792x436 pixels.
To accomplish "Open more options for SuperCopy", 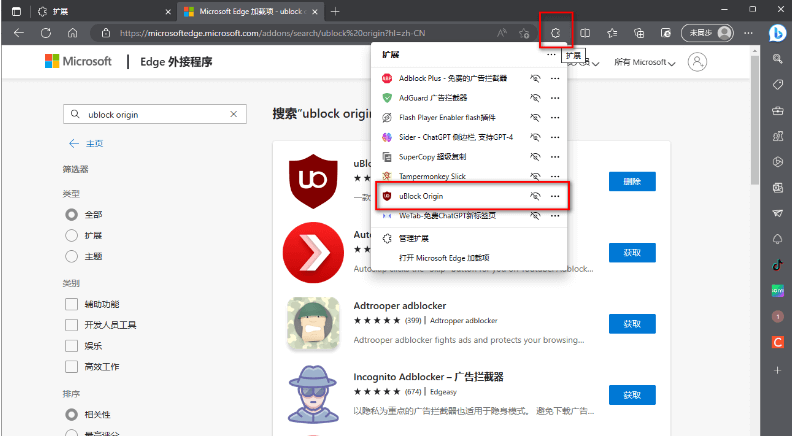I will (x=555, y=157).
